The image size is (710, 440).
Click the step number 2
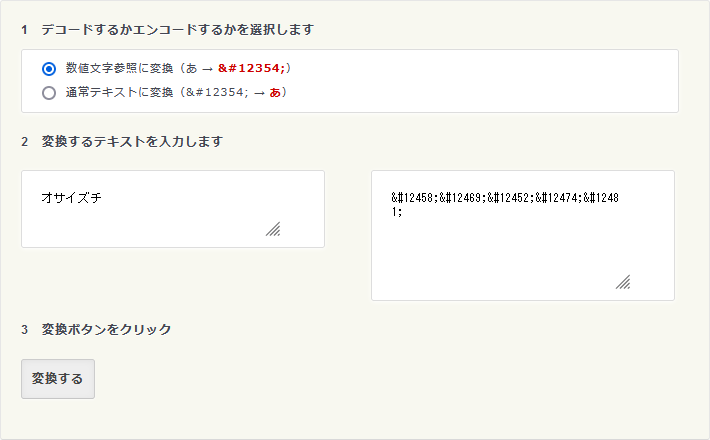(24, 142)
